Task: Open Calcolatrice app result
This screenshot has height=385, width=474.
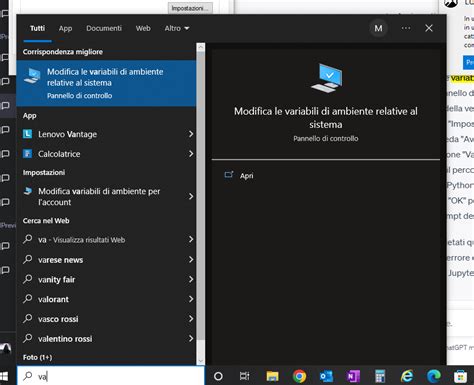Action: pos(106,154)
